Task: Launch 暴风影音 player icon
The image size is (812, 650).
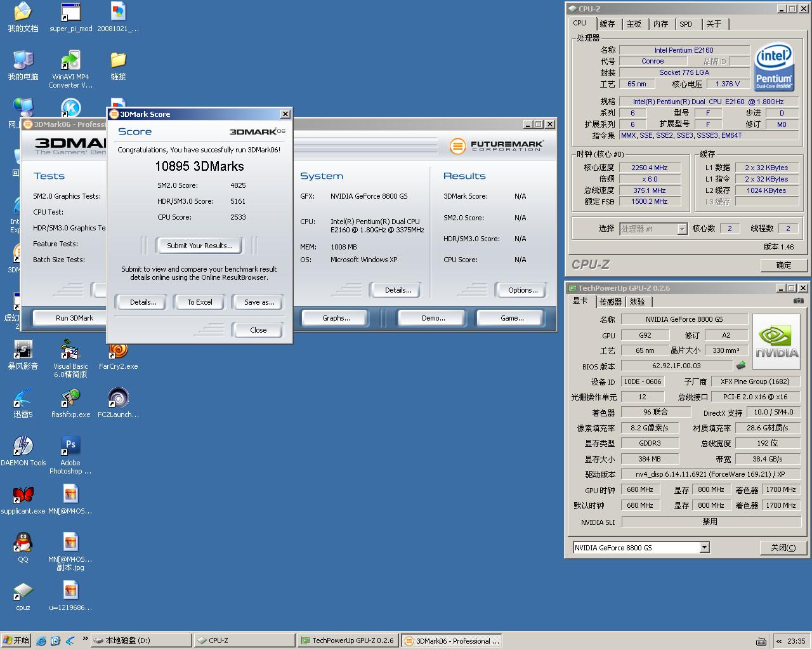Action: pos(23,355)
